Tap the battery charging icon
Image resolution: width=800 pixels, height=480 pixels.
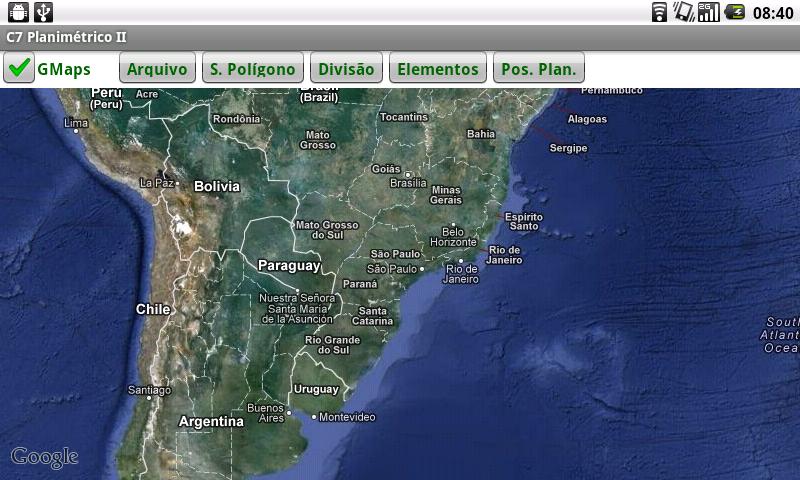pyautogui.click(x=735, y=12)
